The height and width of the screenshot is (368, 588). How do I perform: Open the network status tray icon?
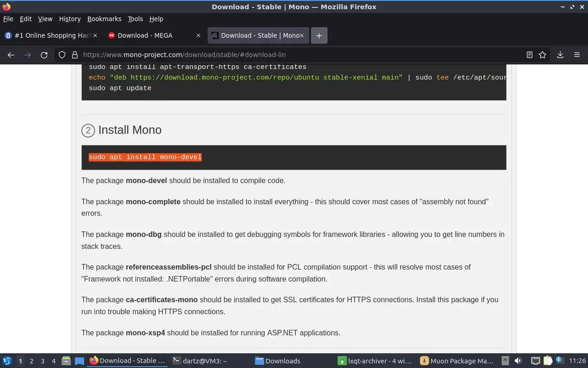click(535, 361)
